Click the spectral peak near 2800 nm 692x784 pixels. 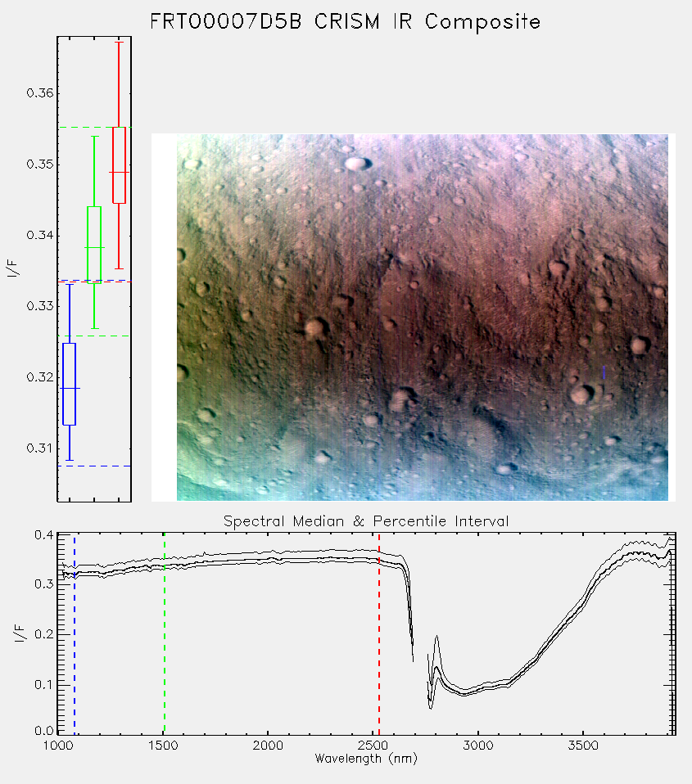click(x=436, y=667)
